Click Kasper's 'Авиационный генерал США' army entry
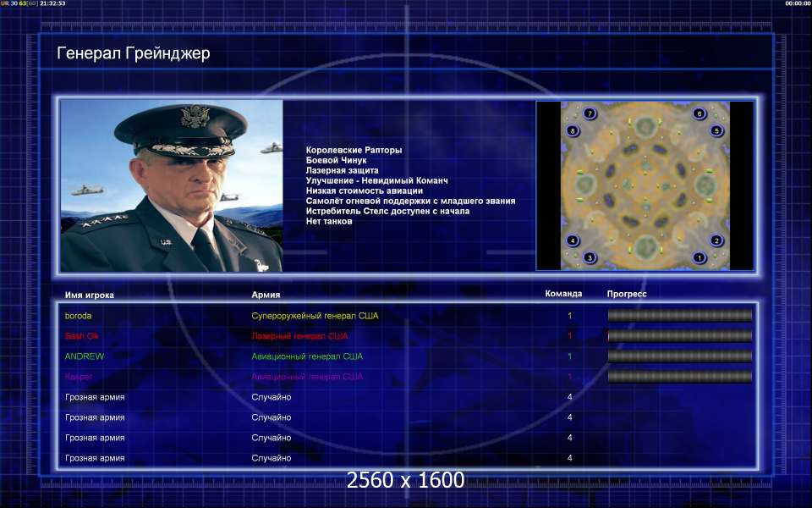812x508 pixels. point(307,377)
